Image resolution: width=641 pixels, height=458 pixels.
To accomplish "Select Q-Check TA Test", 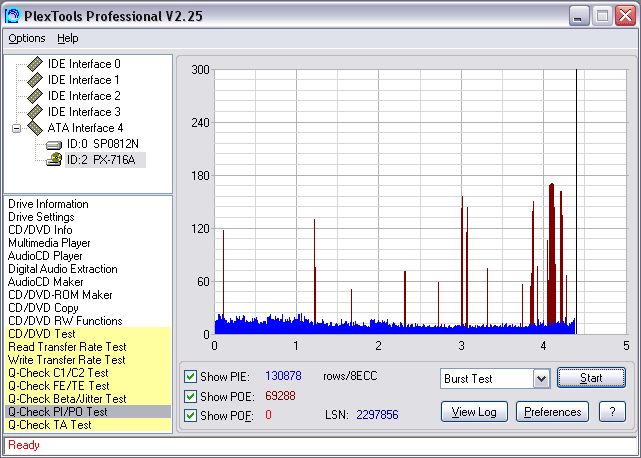I will pos(88,425).
